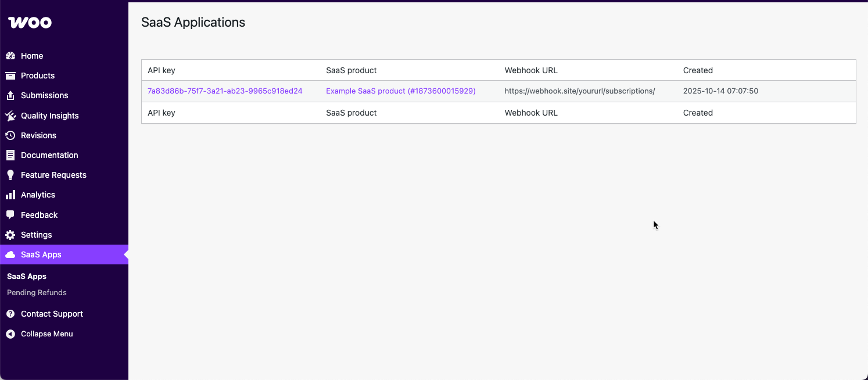The height and width of the screenshot is (380, 868).
Task: Click the Created column header
Action: 698,70
